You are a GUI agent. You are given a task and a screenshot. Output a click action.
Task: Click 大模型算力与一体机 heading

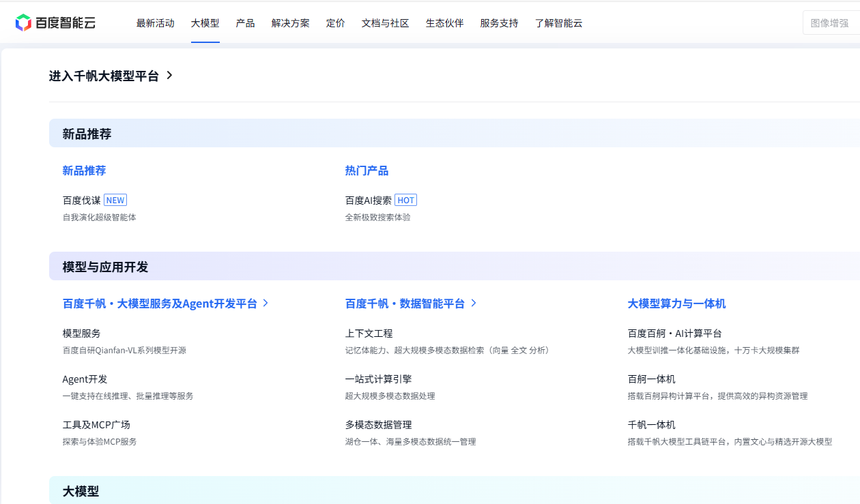(677, 303)
